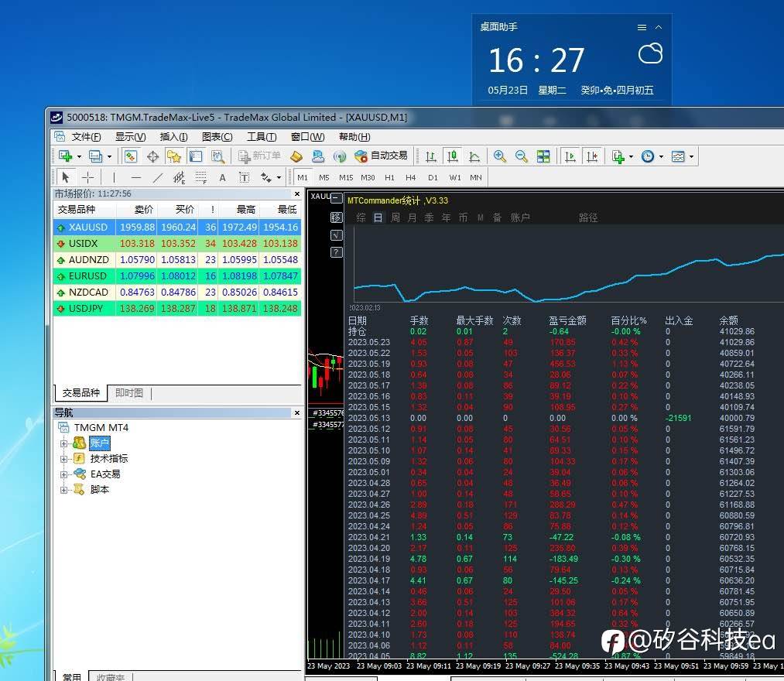The width and height of the screenshot is (784, 681).
Task: Select the crosshair tool
Action: coord(88,177)
